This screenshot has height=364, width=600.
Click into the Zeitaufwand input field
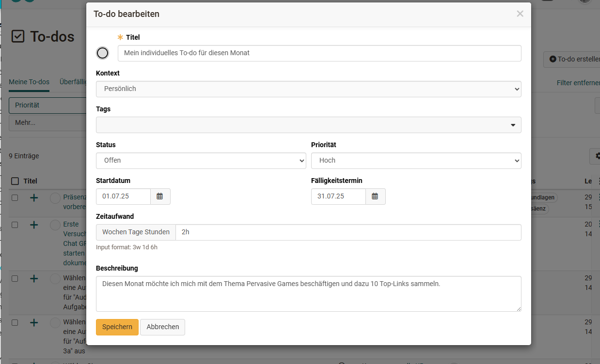tap(347, 232)
